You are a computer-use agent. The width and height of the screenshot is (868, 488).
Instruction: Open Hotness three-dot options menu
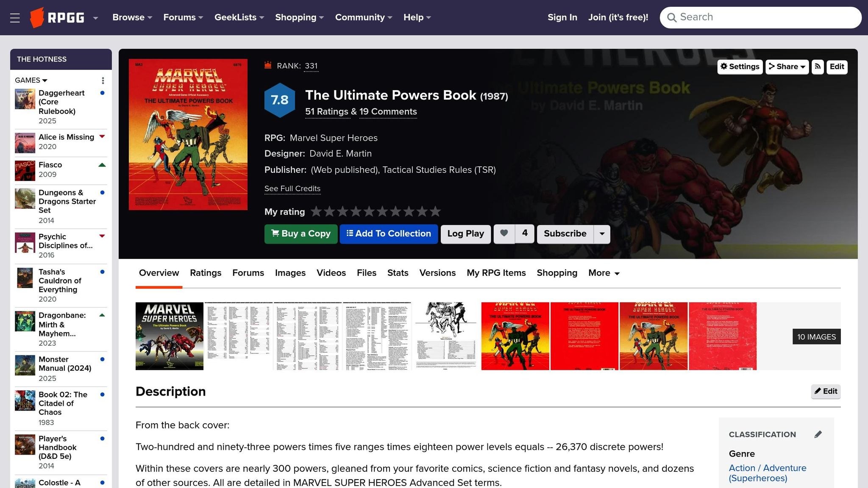(103, 80)
